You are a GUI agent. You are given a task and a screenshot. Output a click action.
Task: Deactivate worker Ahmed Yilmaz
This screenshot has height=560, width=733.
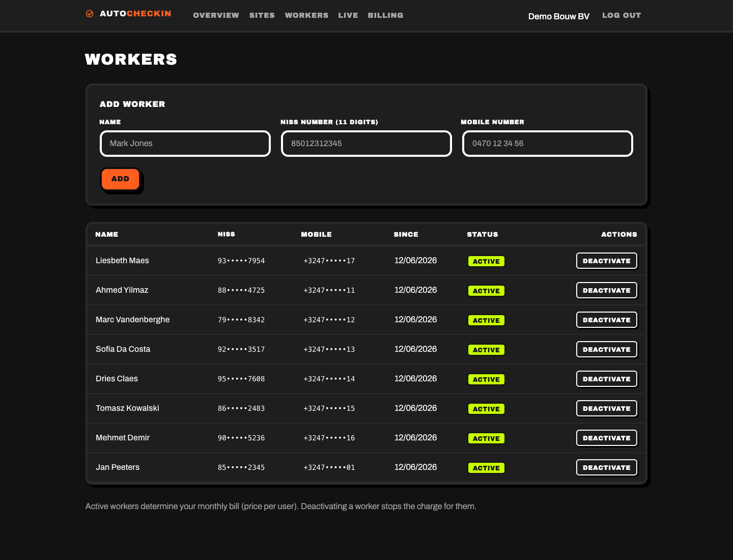pos(607,290)
